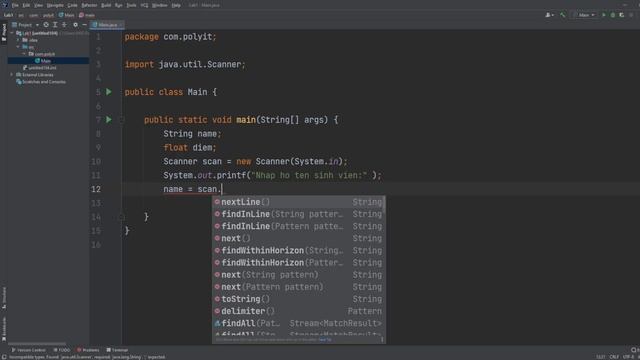Choose next(Pattern pattern) suggestion
640x360 pixels.
[298, 287]
